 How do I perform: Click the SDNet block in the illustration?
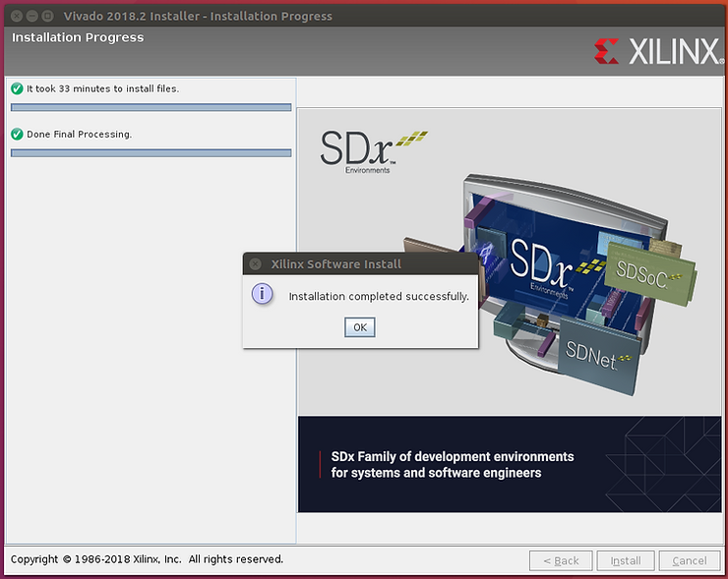point(598,356)
